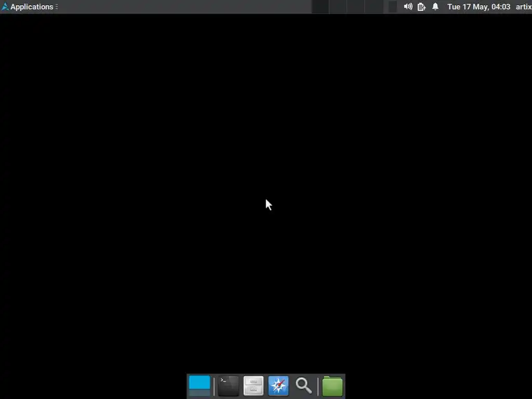Open the Applications menu
Viewport: 532px width, 399px height.
coord(29,7)
